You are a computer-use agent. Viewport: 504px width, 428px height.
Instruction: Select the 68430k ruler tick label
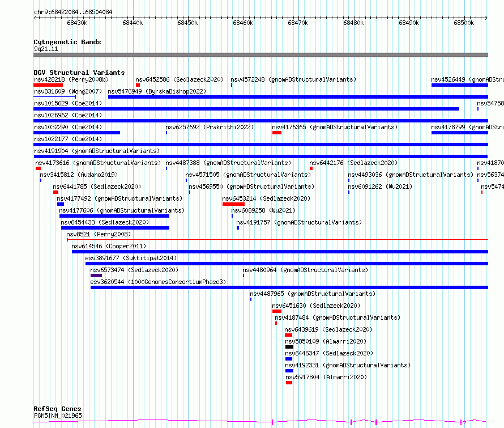tap(77, 23)
